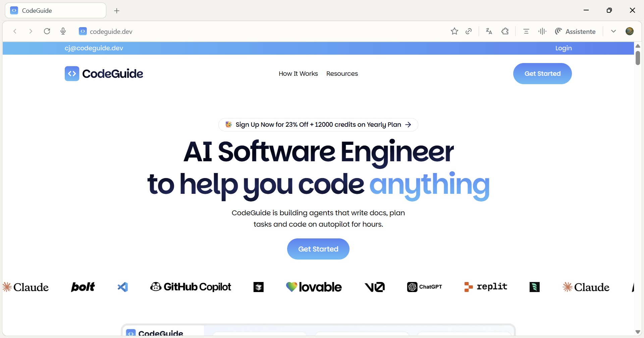Open the How It Works menu item
The height and width of the screenshot is (338, 644).
point(298,74)
